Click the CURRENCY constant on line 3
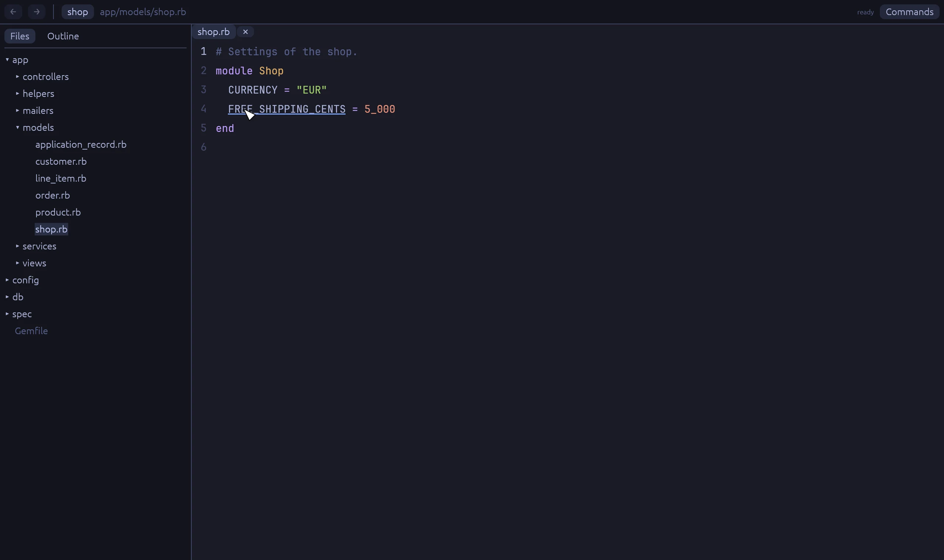Screen dimensions: 944x560 tap(253, 90)
